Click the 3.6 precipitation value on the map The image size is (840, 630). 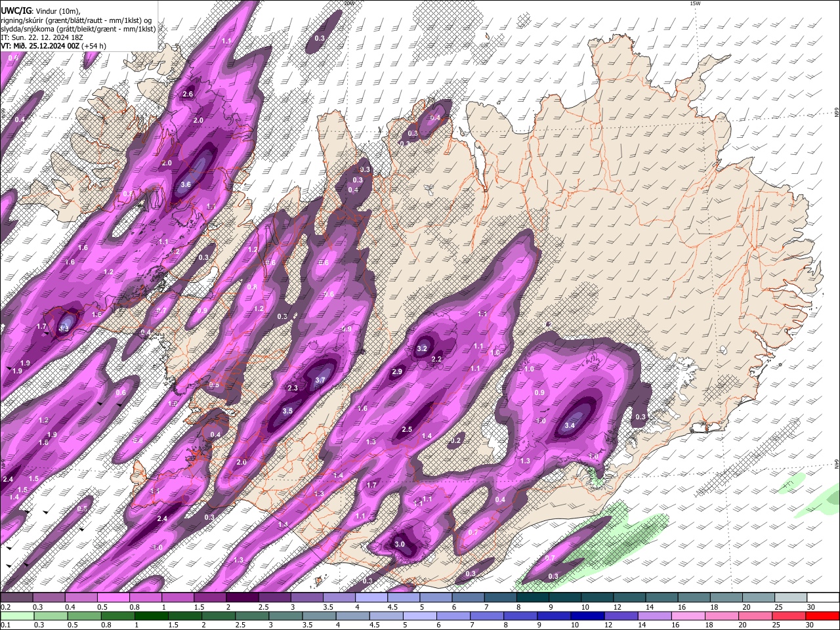[x=186, y=184]
